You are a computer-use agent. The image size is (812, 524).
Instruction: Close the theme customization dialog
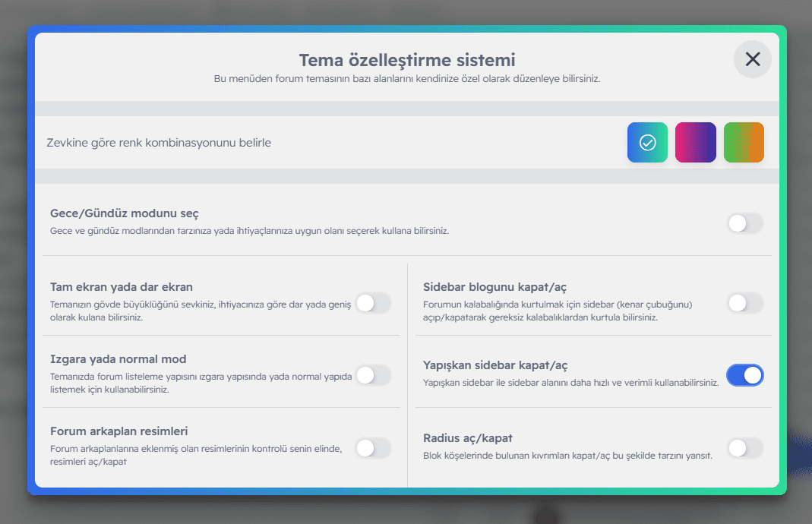click(752, 59)
